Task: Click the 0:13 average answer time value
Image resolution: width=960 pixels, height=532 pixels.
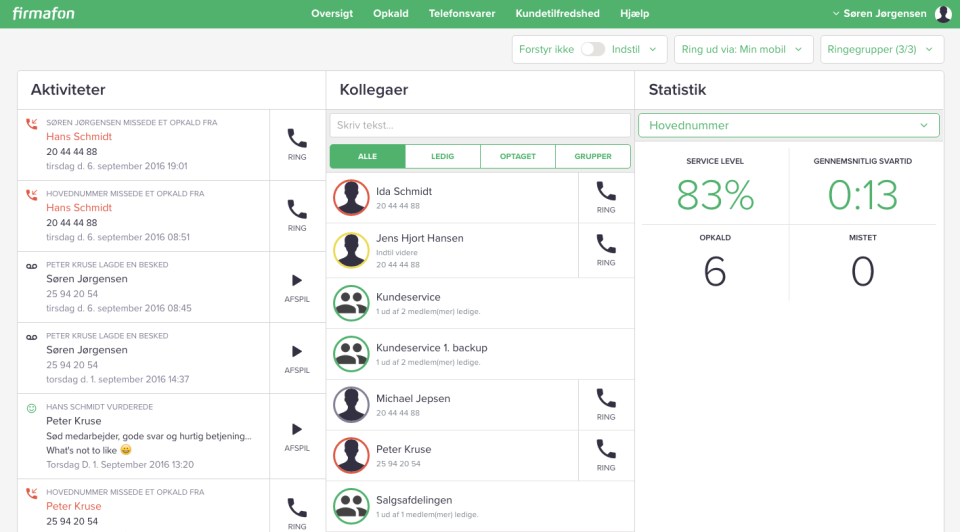Action: tap(863, 195)
